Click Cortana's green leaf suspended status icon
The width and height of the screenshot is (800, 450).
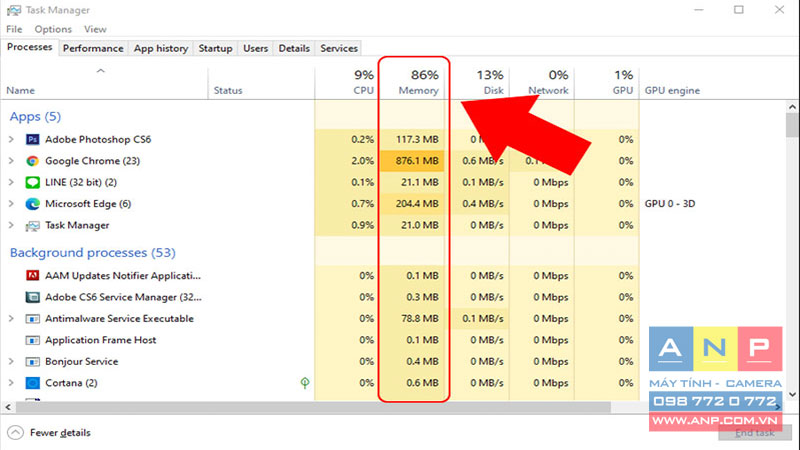pyautogui.click(x=305, y=383)
